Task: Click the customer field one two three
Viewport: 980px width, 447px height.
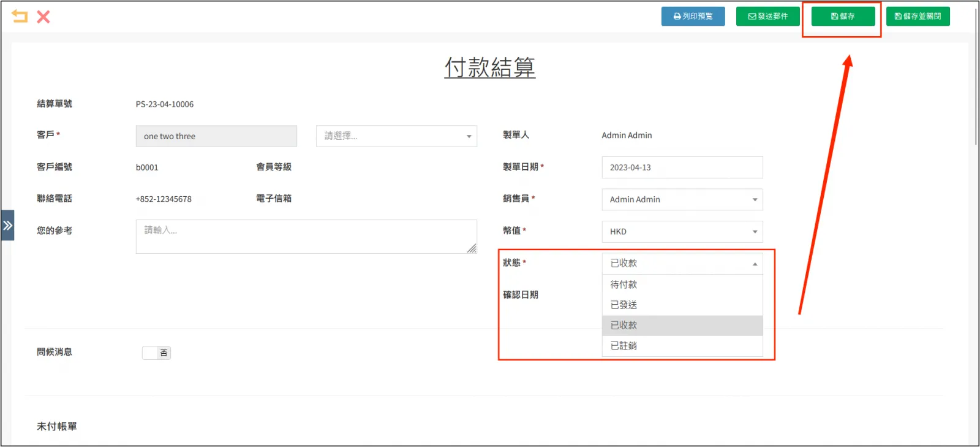Action: pyautogui.click(x=216, y=136)
